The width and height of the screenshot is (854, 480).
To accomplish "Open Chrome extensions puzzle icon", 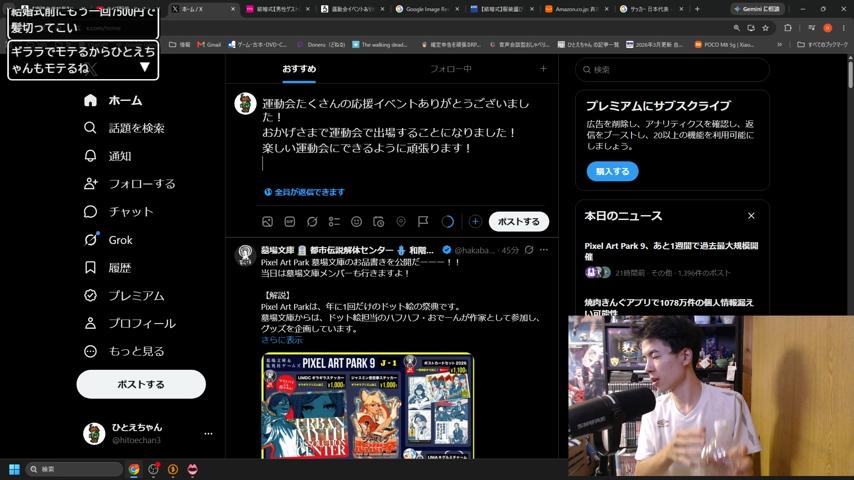I will tap(788, 28).
